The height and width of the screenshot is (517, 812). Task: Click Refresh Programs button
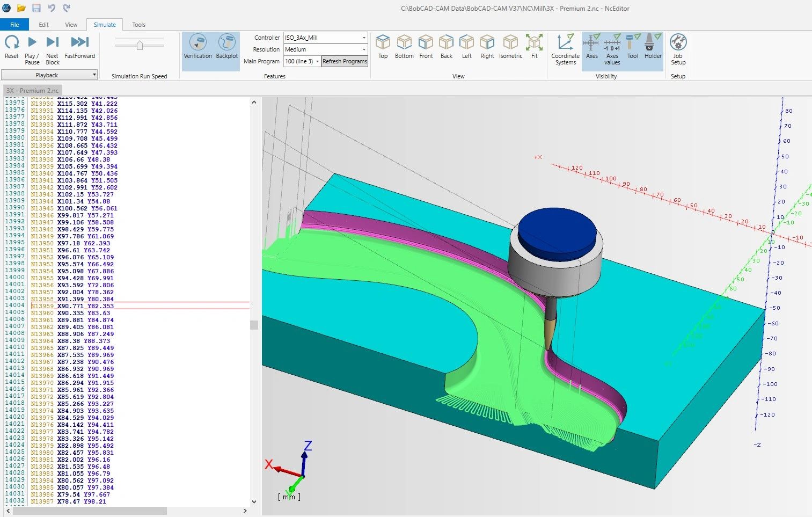[345, 61]
